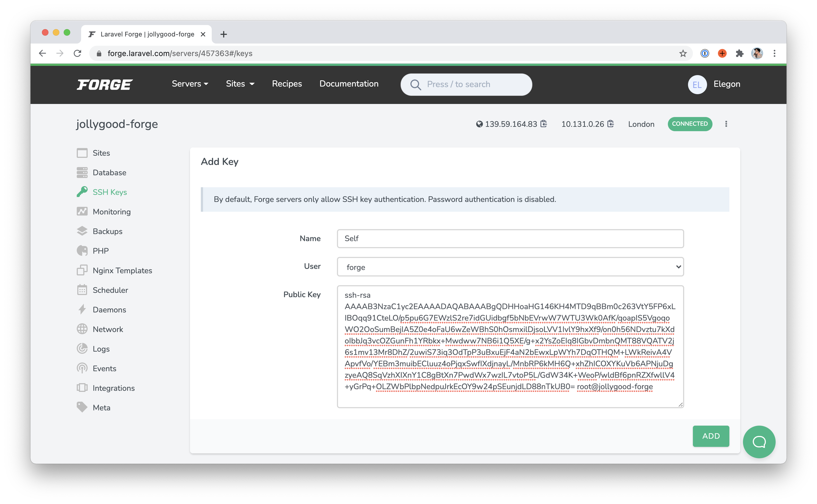Open a new browser tab
The width and height of the screenshot is (817, 504).
[224, 34]
